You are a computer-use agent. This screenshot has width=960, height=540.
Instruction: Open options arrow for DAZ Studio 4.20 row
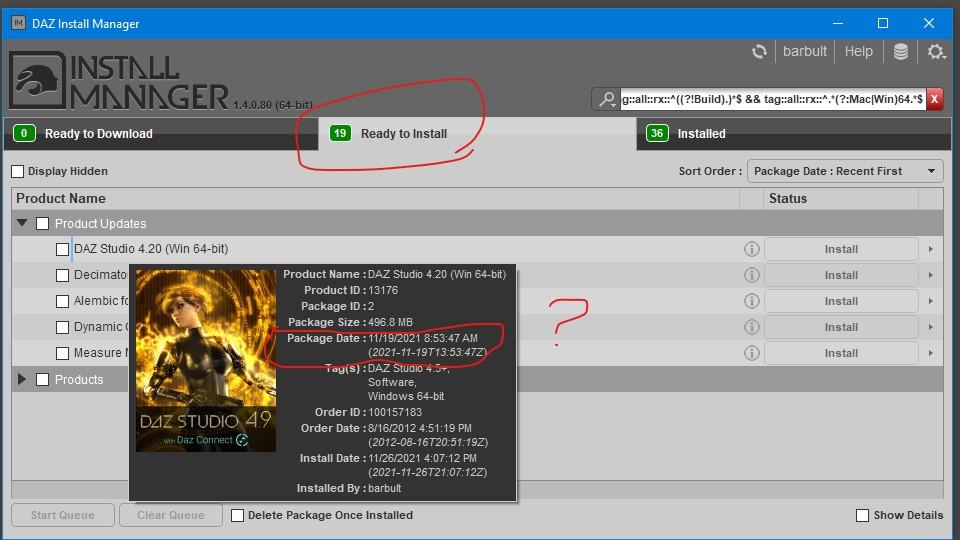tap(931, 249)
